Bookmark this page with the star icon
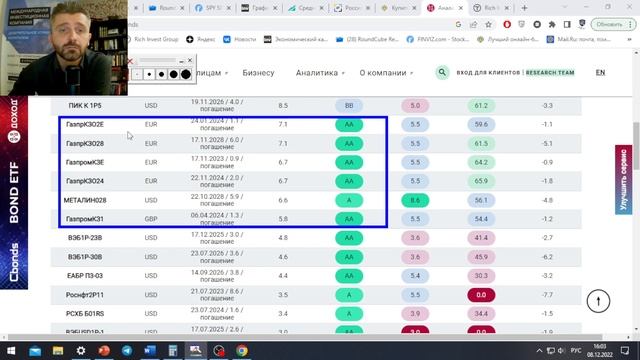Screen dimensions: 640x360 click(488, 24)
